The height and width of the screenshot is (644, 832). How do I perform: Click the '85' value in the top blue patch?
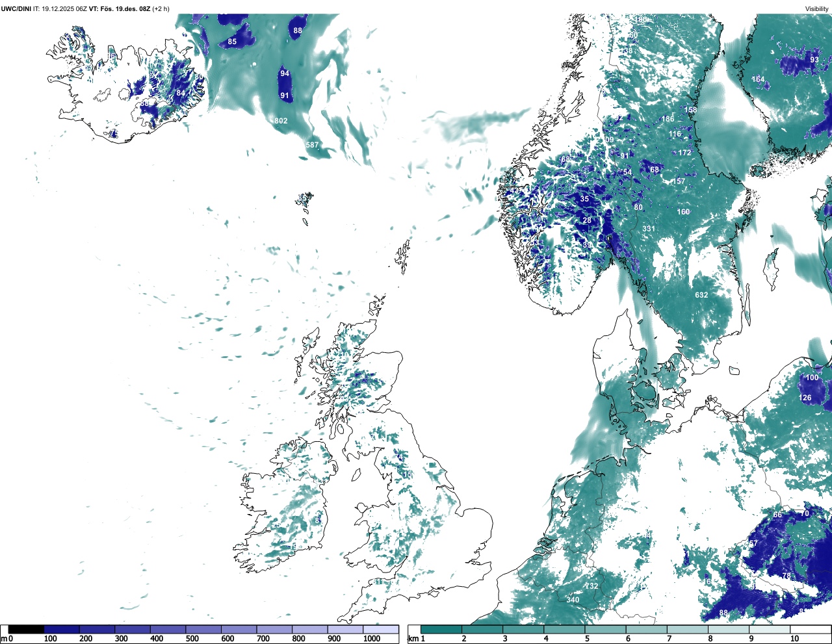tap(232, 42)
